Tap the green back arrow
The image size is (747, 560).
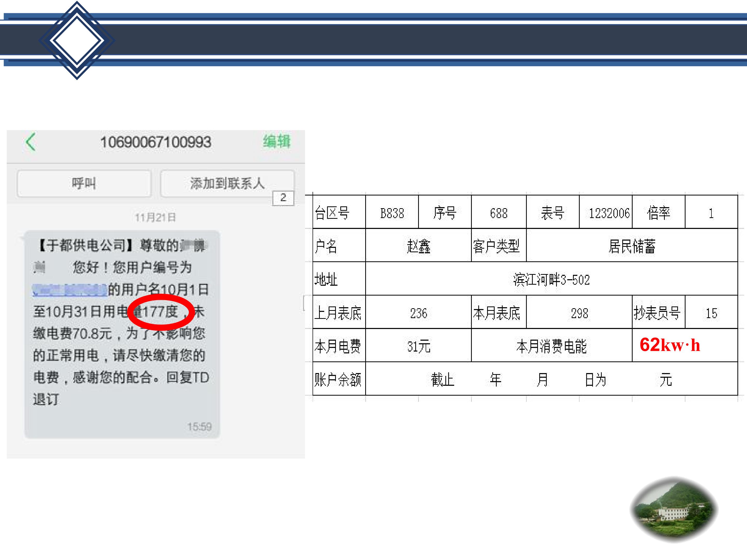coord(31,142)
